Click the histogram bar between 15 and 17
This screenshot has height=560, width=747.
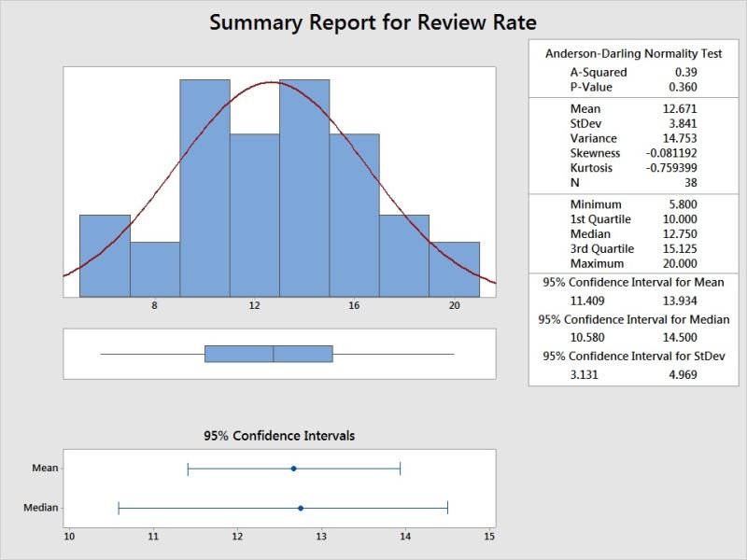[x=354, y=215]
